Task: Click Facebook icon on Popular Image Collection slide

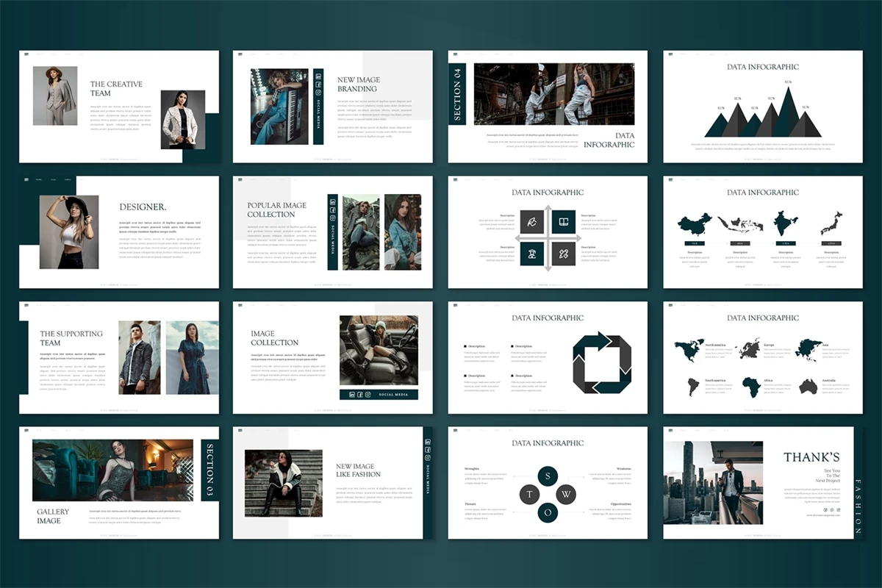Action: pos(332,209)
